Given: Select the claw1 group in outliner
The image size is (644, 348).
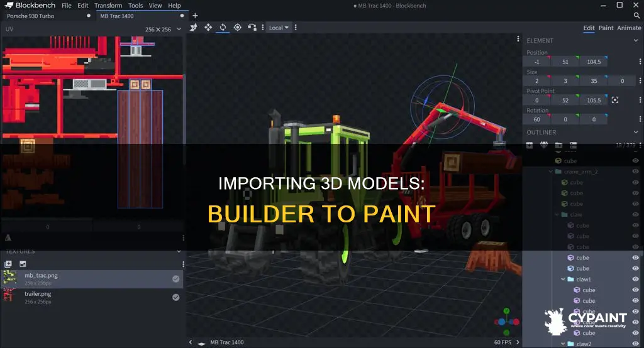Looking at the screenshot, I should click(x=583, y=280).
